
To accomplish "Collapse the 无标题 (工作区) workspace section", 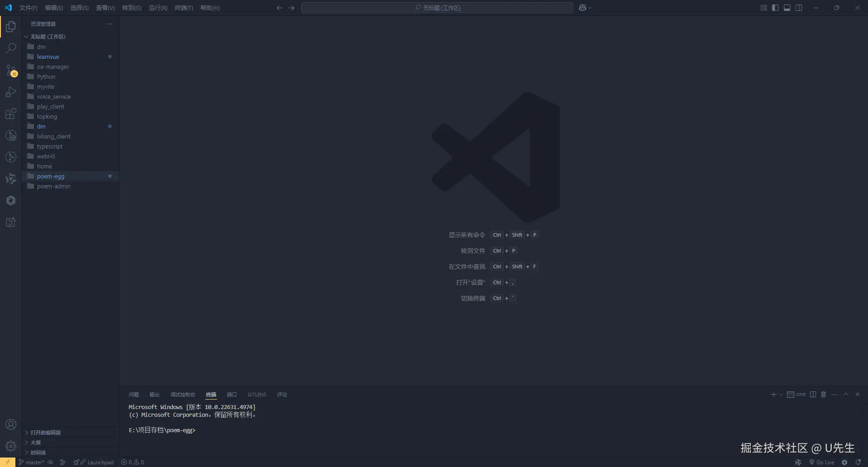I will [71, 37].
